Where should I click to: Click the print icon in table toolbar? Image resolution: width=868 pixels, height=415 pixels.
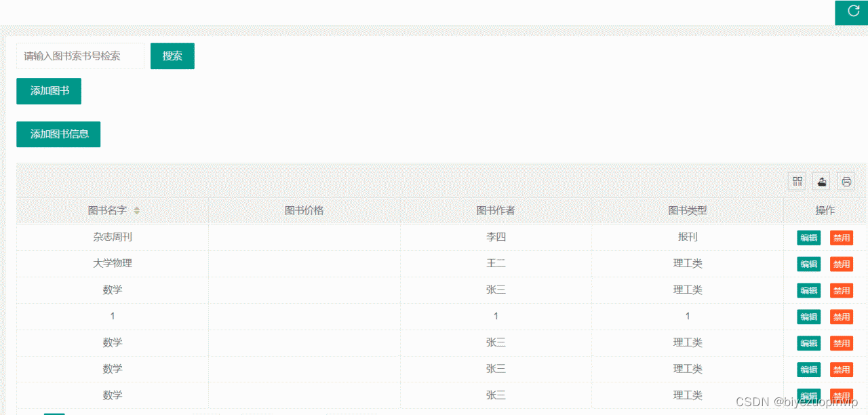(x=846, y=181)
